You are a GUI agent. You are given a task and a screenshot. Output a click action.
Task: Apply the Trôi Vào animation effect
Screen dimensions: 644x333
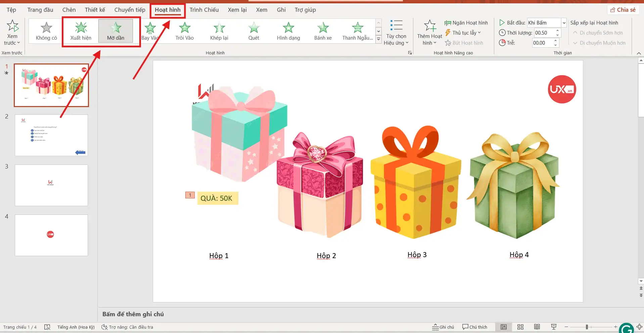(184, 31)
